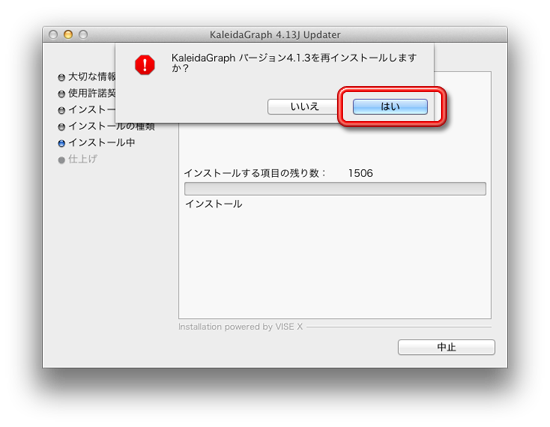
Task: Click the インストールの種類 step bullet
Action: (x=61, y=127)
